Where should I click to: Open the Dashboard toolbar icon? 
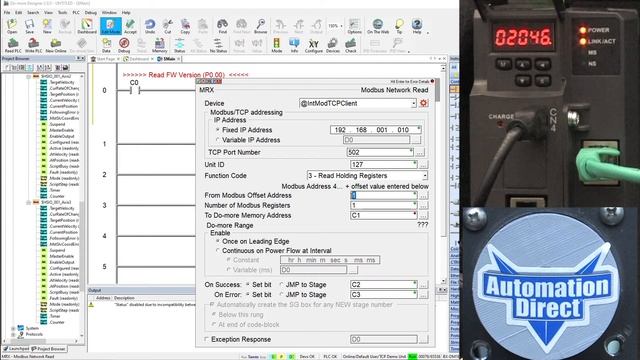[87, 26]
